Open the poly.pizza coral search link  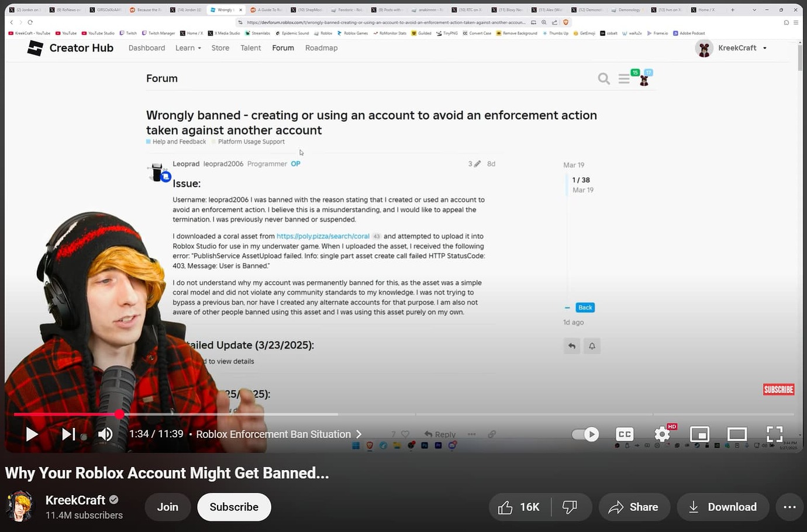(x=323, y=236)
